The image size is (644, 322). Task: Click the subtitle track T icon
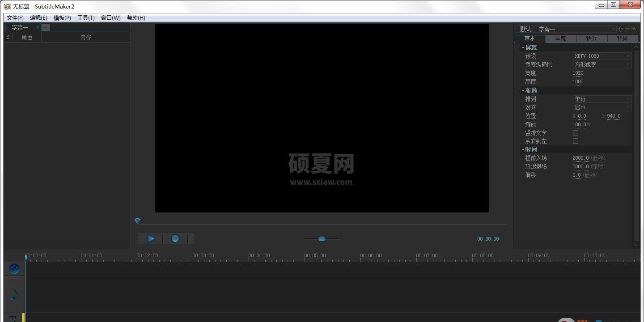(13, 318)
